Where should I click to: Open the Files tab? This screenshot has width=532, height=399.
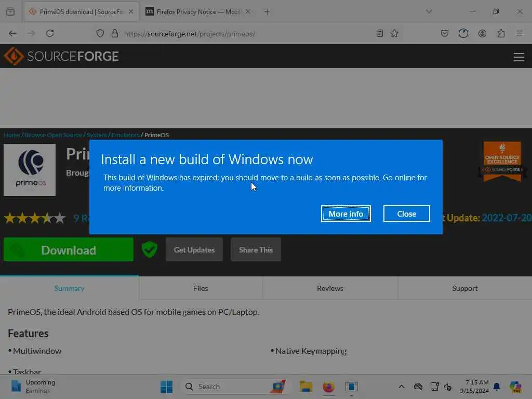tap(201, 288)
